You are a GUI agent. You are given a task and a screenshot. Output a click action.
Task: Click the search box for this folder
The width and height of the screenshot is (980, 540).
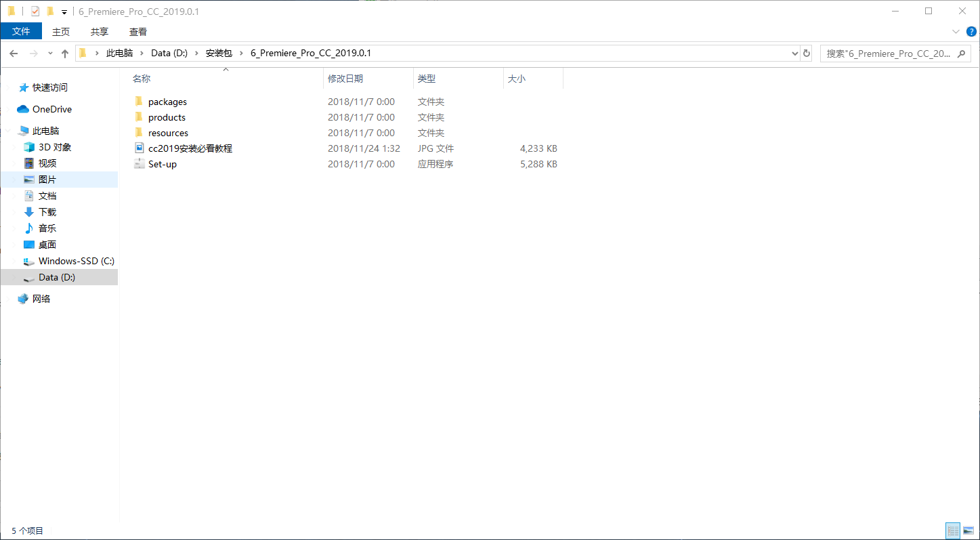point(887,54)
